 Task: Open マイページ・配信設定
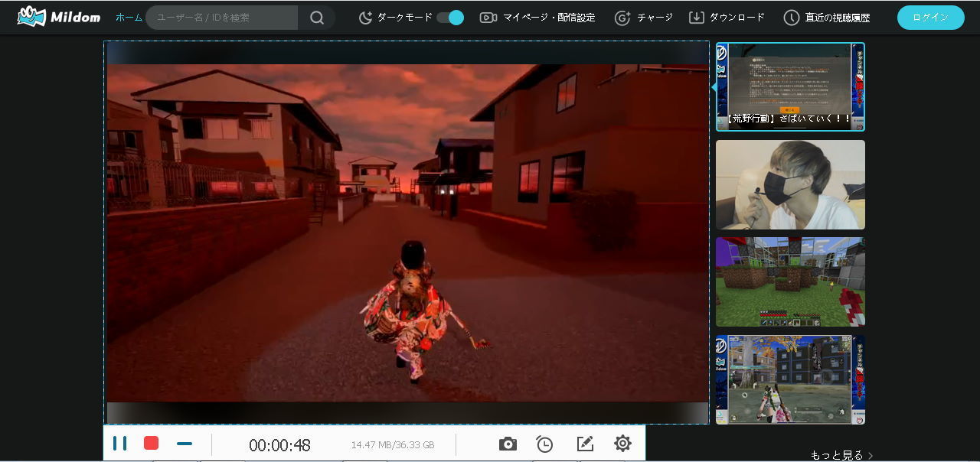tap(537, 18)
